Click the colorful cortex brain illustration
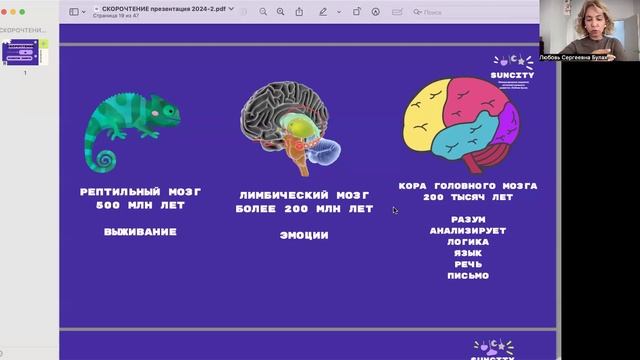This screenshot has height=360, width=640. pyautogui.click(x=461, y=125)
